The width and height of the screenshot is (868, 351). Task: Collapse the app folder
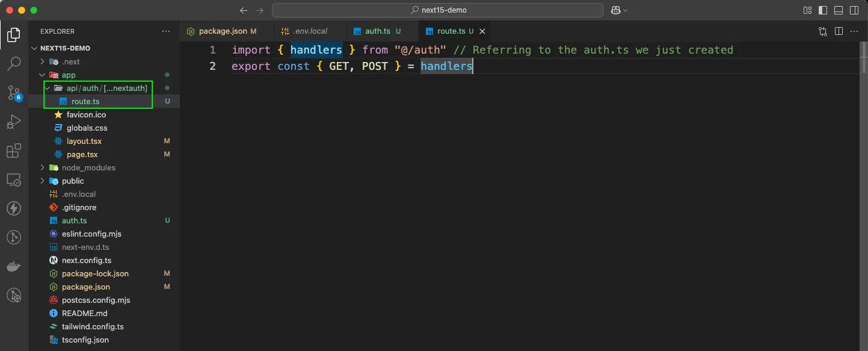[x=42, y=75]
